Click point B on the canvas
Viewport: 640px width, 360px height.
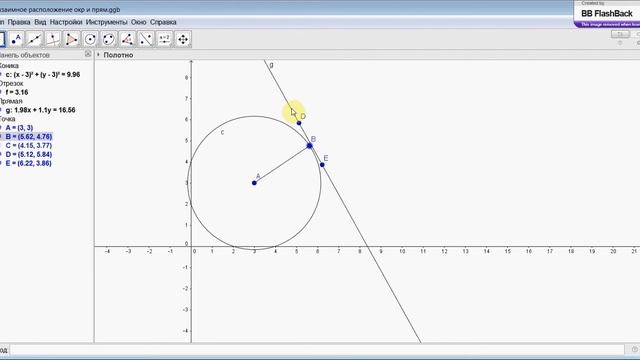[309, 146]
